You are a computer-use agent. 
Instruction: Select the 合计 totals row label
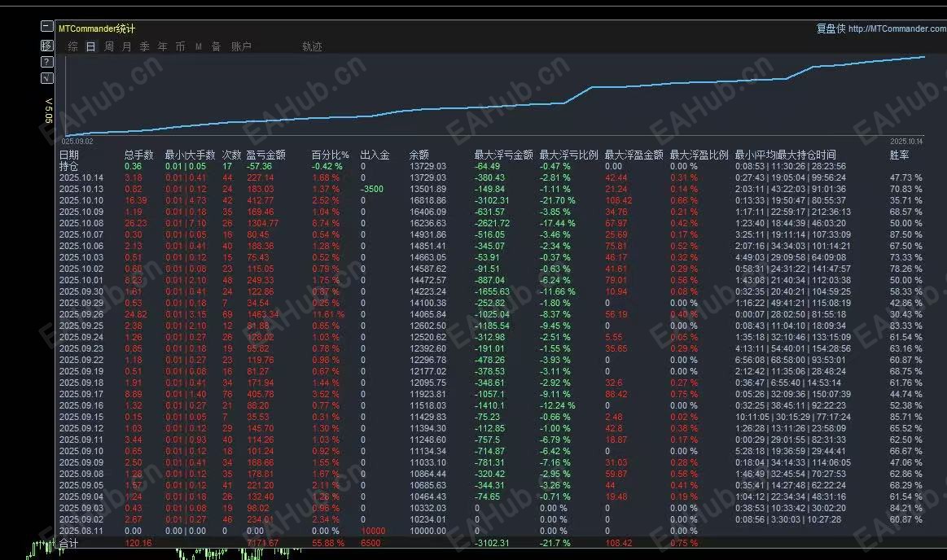point(69,543)
